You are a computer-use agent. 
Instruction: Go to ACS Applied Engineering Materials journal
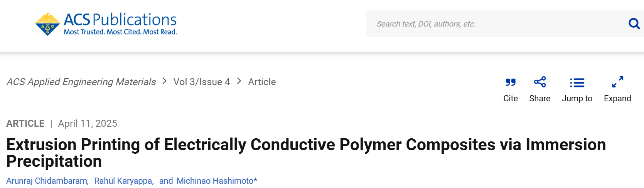coord(81,82)
